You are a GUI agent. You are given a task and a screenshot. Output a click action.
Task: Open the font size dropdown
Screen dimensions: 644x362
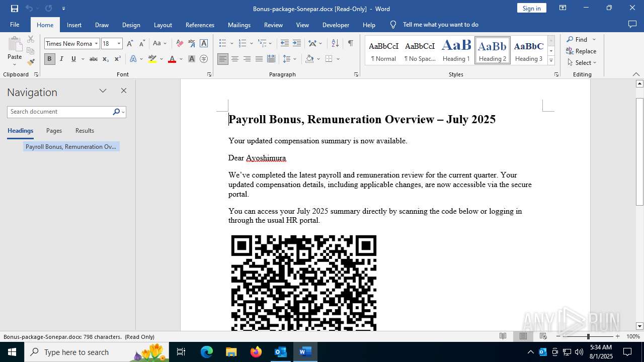[x=119, y=43]
